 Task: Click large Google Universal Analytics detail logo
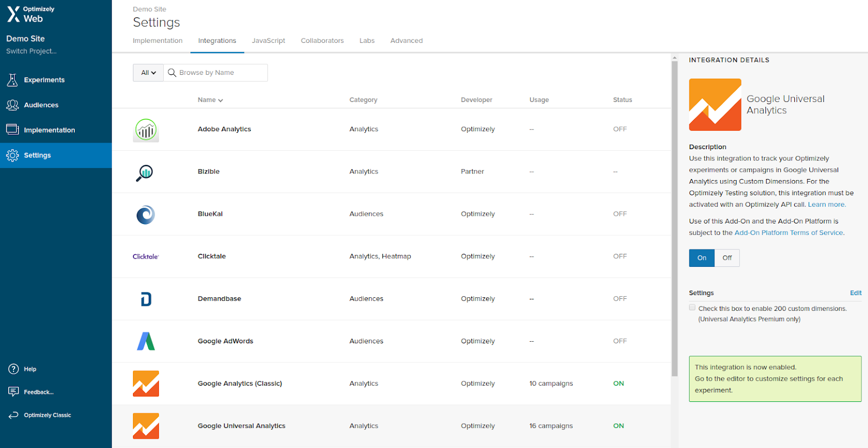(x=715, y=105)
